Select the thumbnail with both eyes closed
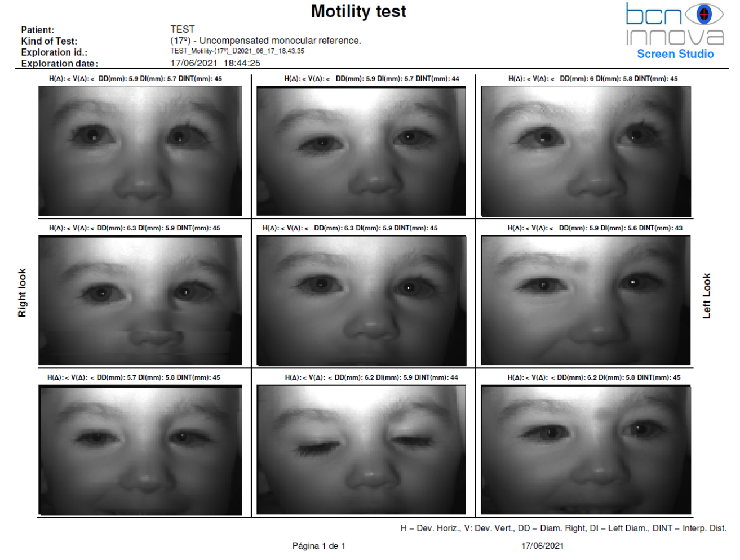Screen dimensions: 740x560 point(361,450)
